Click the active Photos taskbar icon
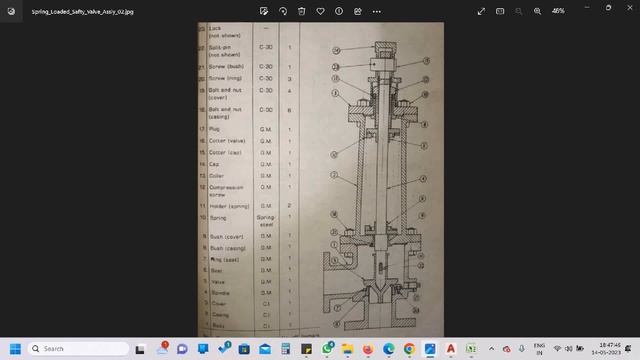This screenshot has width=640, height=360. pyautogui.click(x=430, y=349)
